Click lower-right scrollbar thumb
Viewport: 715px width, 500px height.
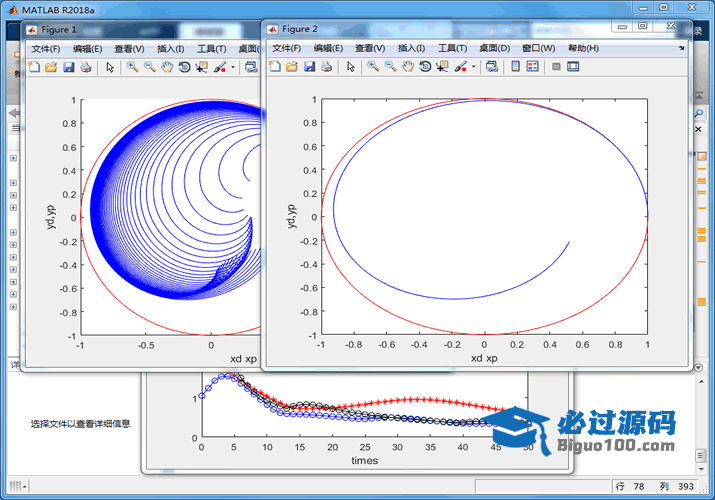coord(701,455)
